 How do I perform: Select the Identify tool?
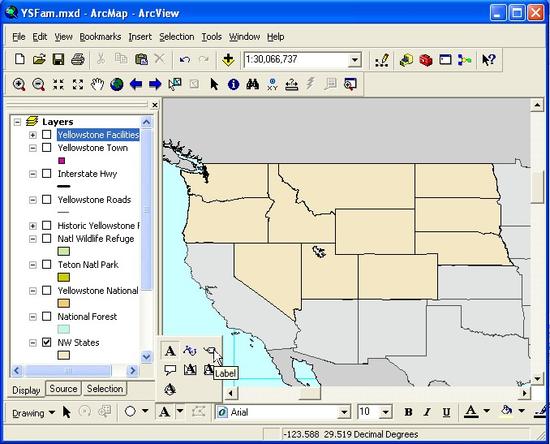click(233, 84)
